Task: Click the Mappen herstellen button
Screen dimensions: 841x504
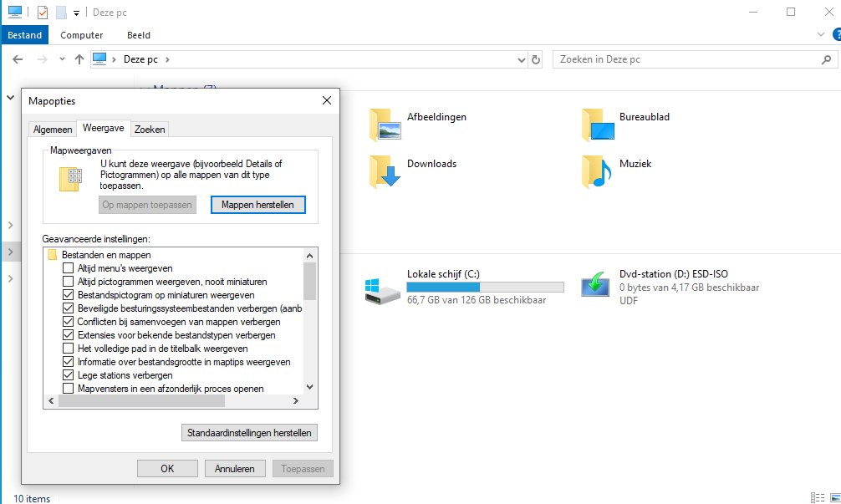Action: (257, 205)
